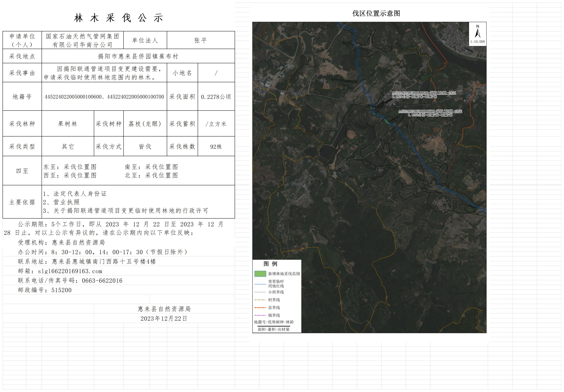564x392 pixels.
Task: Click the dotted 小班界线 legend line symbol
Action: 260,292
